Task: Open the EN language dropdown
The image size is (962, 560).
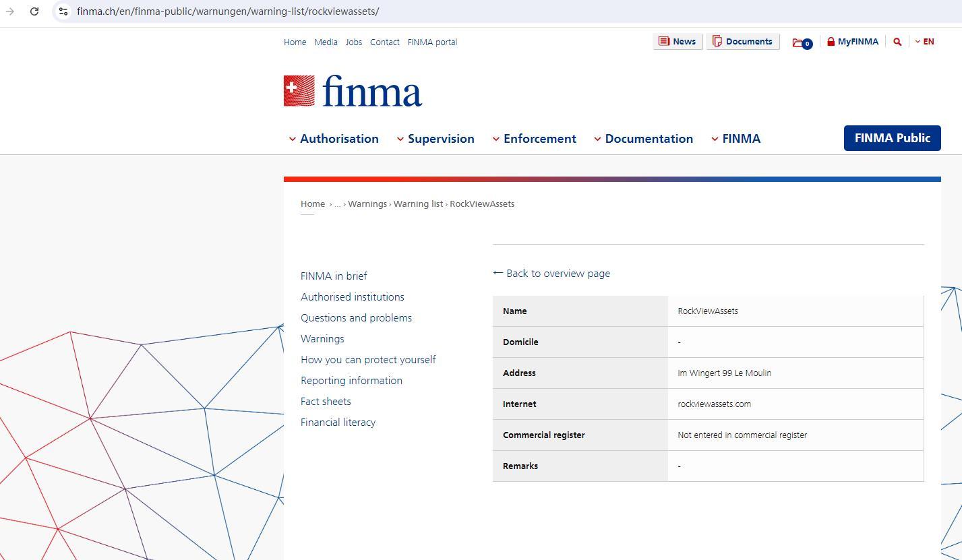Action: point(924,42)
